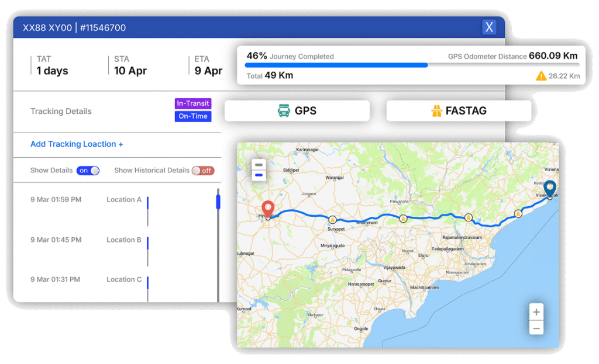The image size is (599, 364).
Task: Click the 9 Mar 01:31 PM entry
Action: tap(56, 280)
